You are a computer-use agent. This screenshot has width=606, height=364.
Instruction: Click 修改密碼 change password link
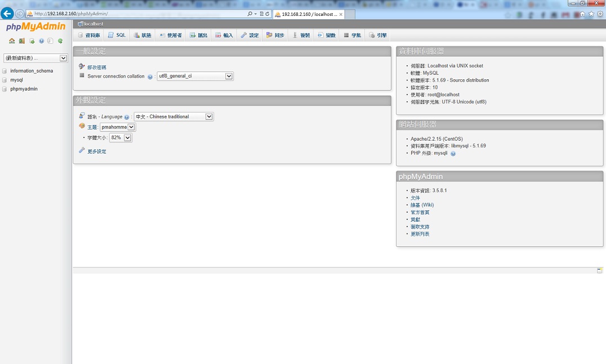[x=97, y=68]
